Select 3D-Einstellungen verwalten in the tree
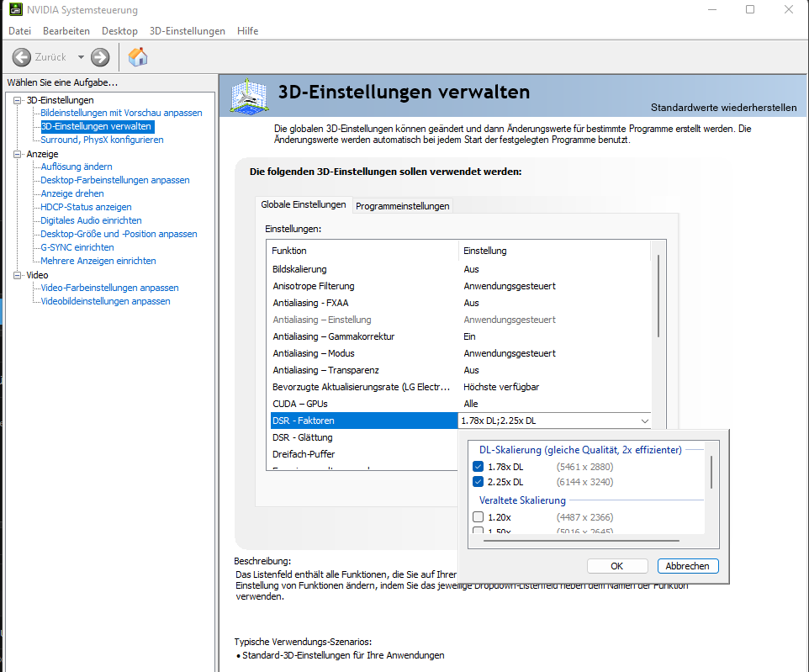 (x=97, y=126)
